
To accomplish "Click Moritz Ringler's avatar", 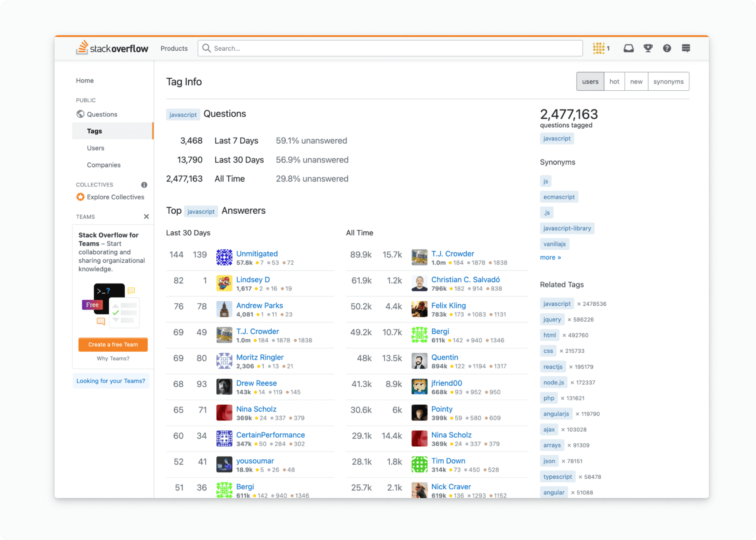I will 224,361.
